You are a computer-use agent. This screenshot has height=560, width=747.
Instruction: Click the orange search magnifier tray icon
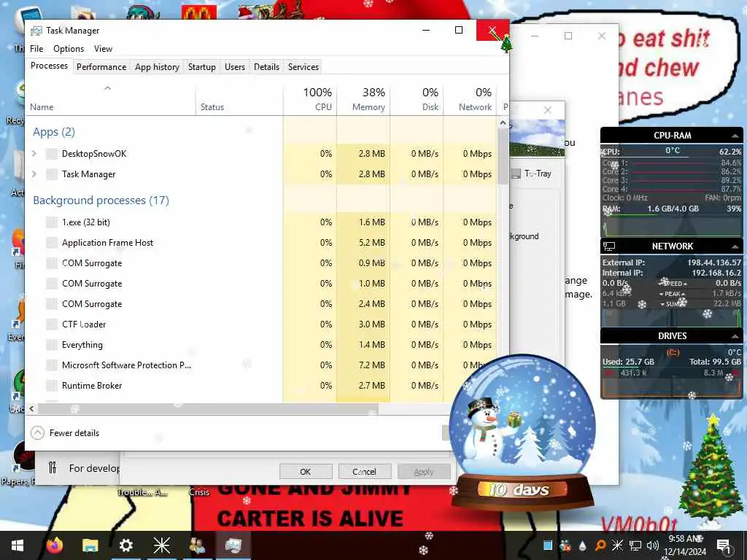point(600,545)
